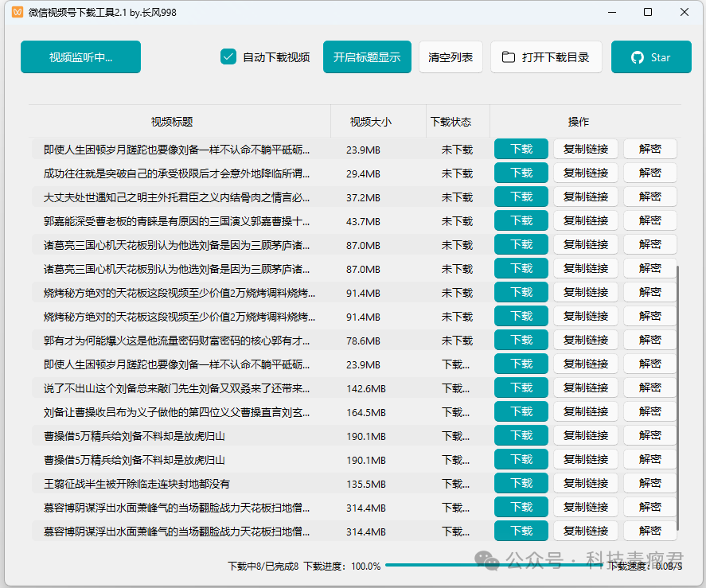Viewport: 706px width, 588px height.
Task: Click status 未下载 in the 29.4MB row
Action: 457,173
